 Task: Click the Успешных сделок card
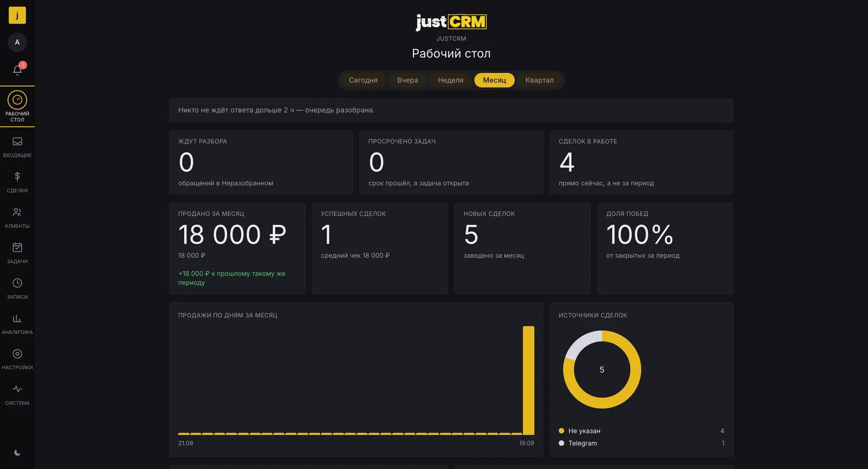point(380,248)
